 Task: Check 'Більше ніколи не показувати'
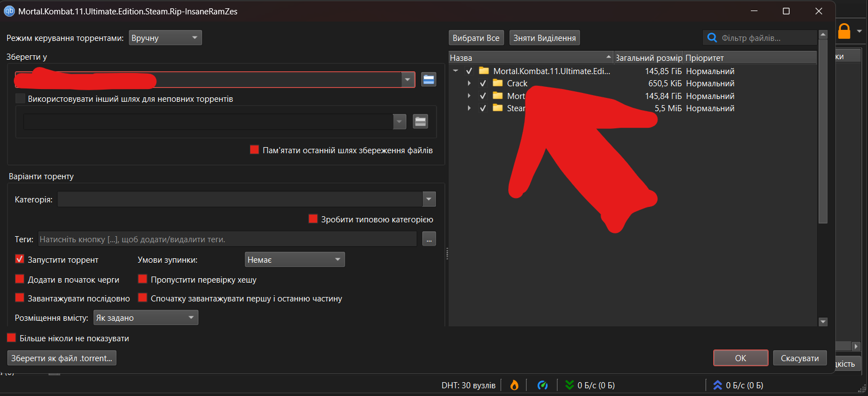tap(12, 338)
